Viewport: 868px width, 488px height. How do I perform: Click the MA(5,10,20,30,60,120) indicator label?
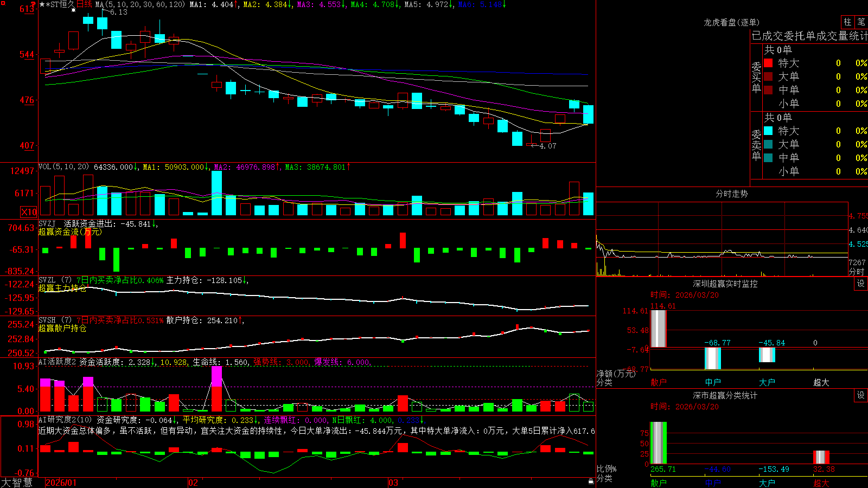click(140, 4)
